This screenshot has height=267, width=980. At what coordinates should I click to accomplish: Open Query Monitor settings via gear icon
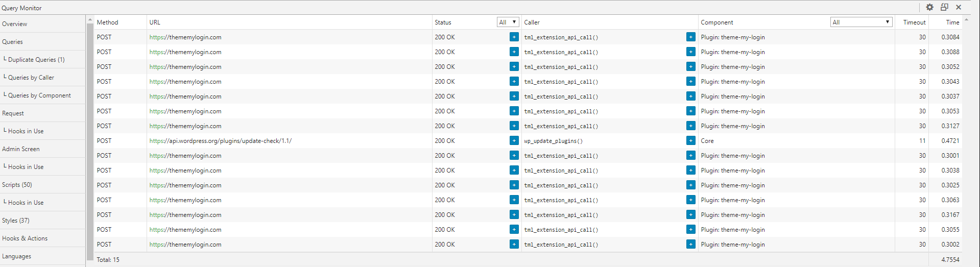[929, 7]
